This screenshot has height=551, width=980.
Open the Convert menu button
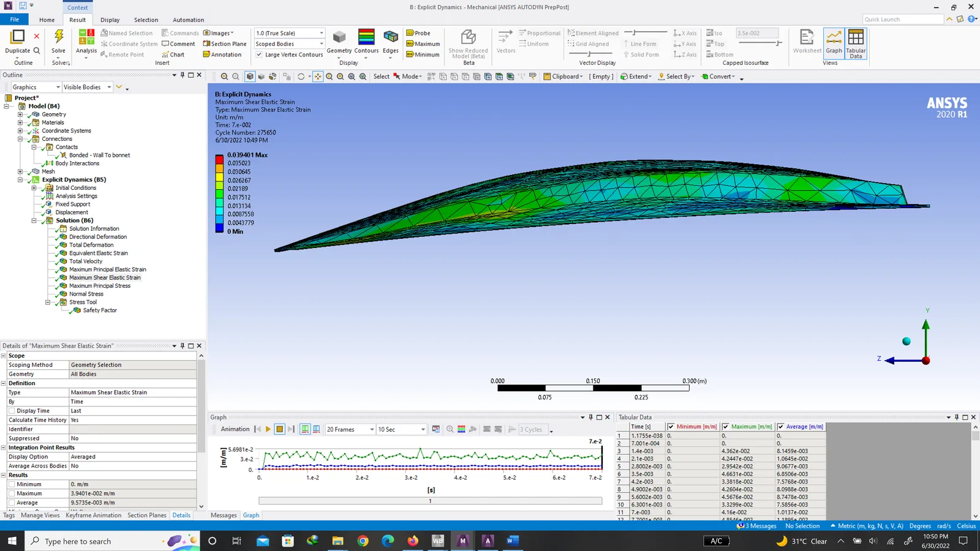coord(718,77)
